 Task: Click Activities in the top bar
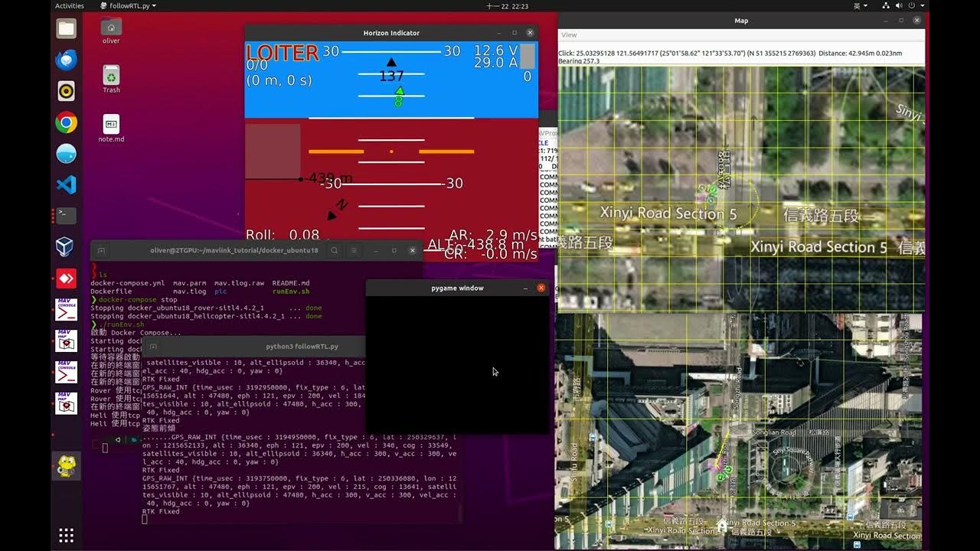70,5
